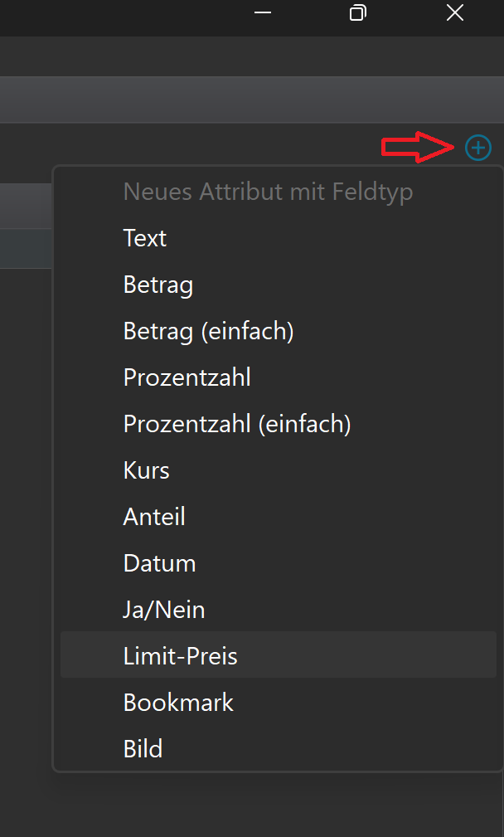
Task: Select Betrag from the menu
Action: pyautogui.click(x=158, y=285)
